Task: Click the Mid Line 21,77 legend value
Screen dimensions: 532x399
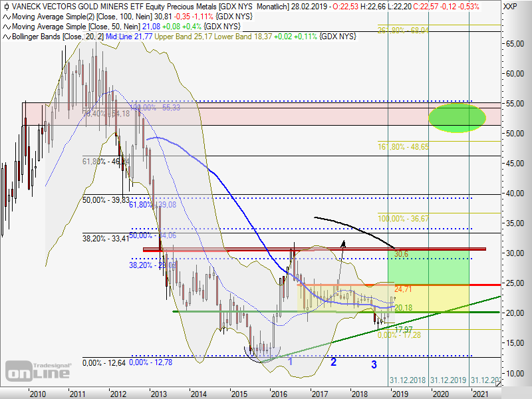Action: point(129,37)
